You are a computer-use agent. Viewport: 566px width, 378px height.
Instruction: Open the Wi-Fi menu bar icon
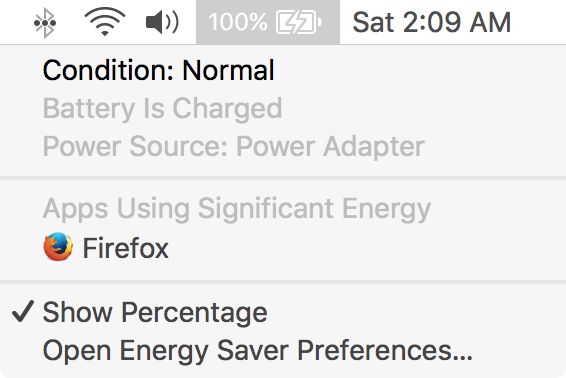(105, 22)
